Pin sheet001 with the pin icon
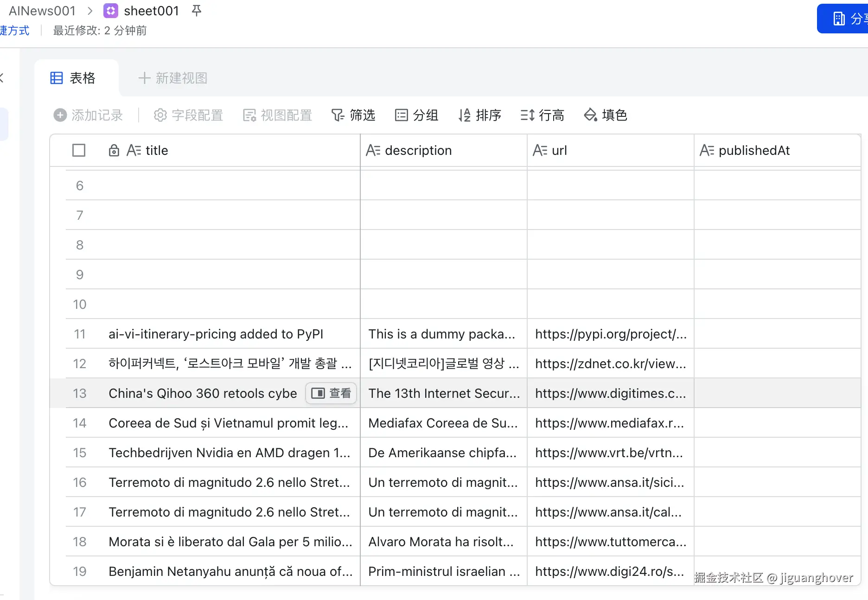Image resolution: width=868 pixels, height=600 pixels. coord(197,11)
